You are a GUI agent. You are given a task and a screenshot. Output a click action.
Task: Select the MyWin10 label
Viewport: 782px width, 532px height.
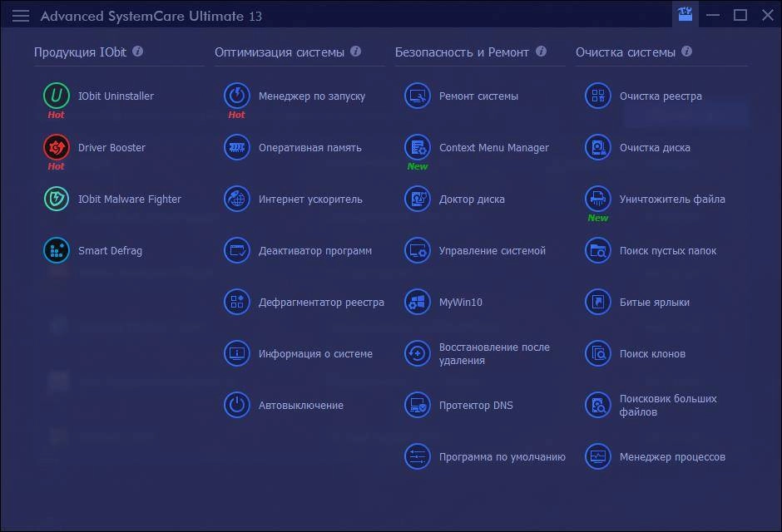460,303
